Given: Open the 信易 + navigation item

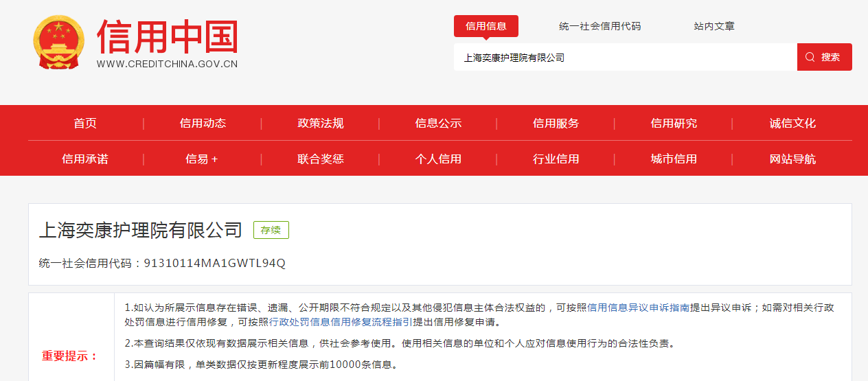Looking at the screenshot, I should [202, 159].
